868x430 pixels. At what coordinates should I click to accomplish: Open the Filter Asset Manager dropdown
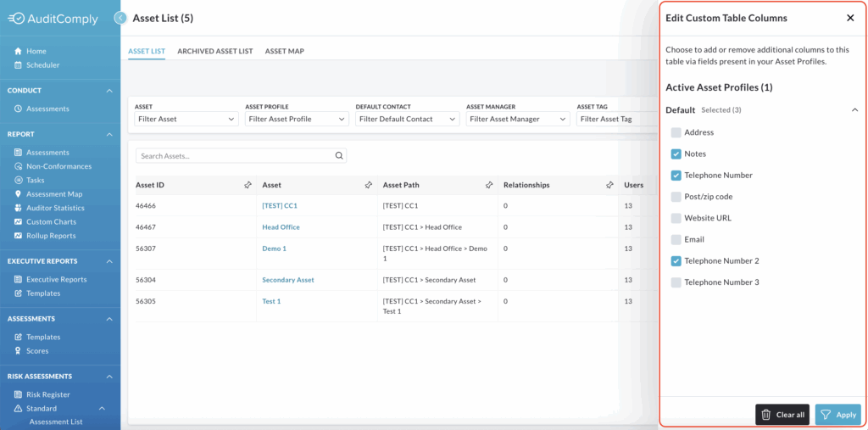[x=517, y=120]
